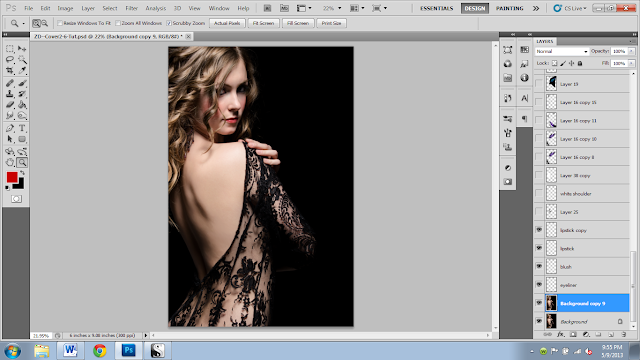The height and width of the screenshot is (360, 640).
Task: Click the Fill Screen button
Action: [298, 23]
